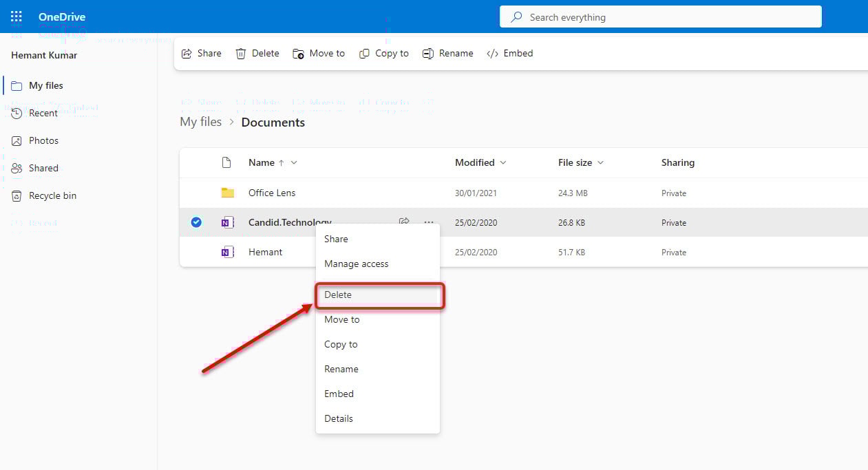Viewport: 868px width, 470px height.
Task: Click the Delete icon in the toolbar
Action: point(257,53)
